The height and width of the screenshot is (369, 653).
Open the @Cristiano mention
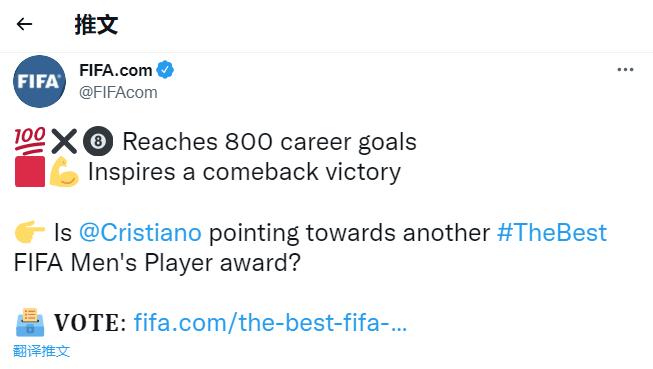coord(140,232)
